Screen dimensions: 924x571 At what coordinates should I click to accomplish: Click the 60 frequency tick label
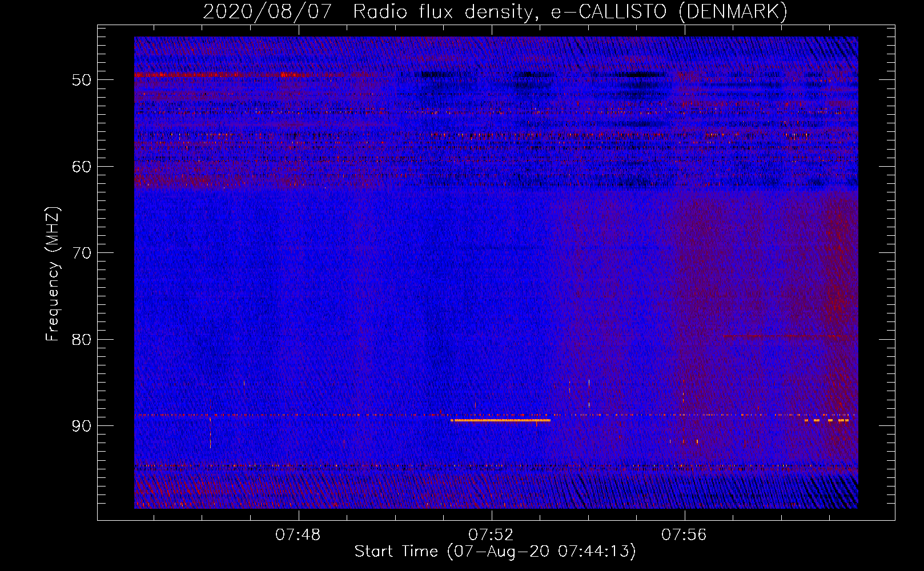point(82,167)
